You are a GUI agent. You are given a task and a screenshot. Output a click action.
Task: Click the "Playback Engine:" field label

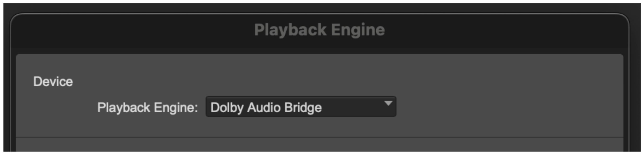point(147,107)
